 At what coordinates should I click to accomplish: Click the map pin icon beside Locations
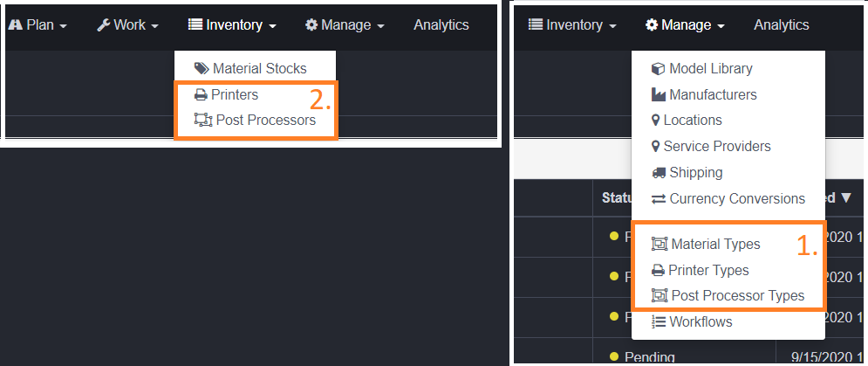pyautogui.click(x=656, y=121)
